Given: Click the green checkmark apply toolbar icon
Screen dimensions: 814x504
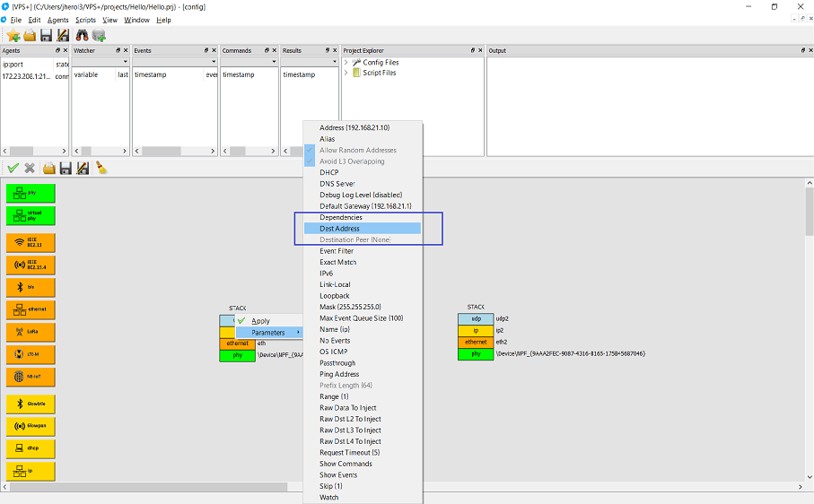Looking at the screenshot, I should pyautogui.click(x=13, y=168).
